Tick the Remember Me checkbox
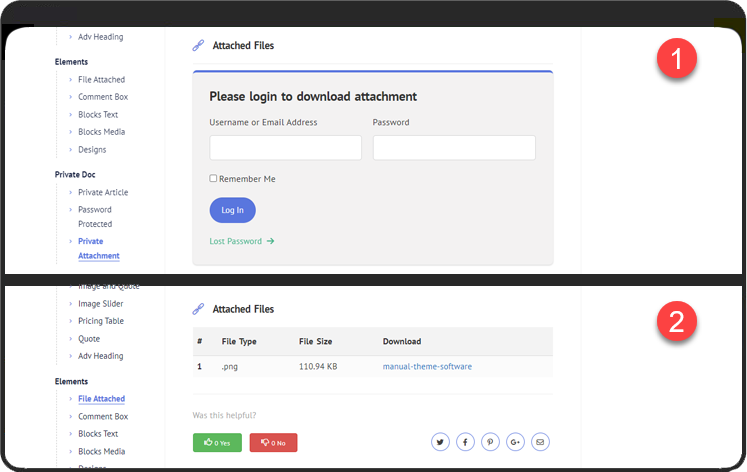The image size is (747, 472). click(213, 179)
